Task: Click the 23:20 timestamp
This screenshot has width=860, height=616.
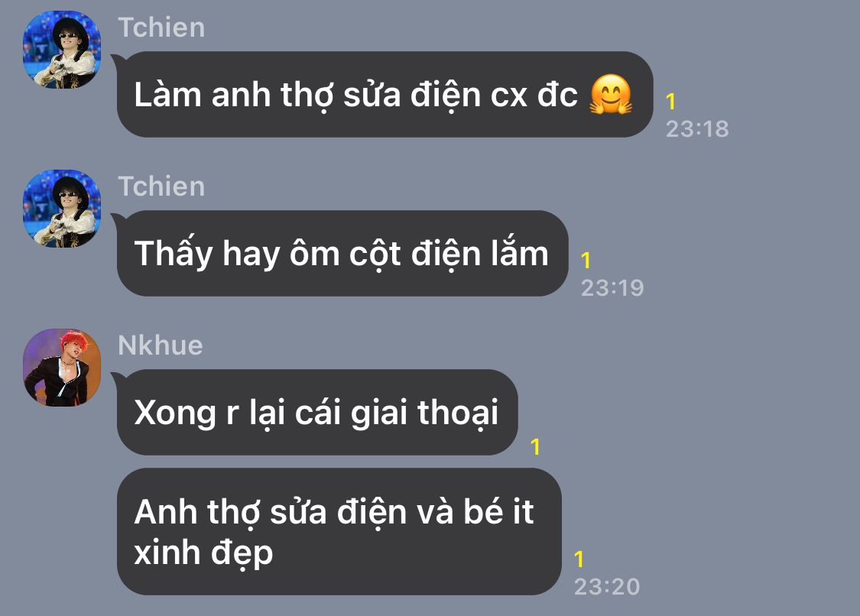Action: click(x=607, y=587)
